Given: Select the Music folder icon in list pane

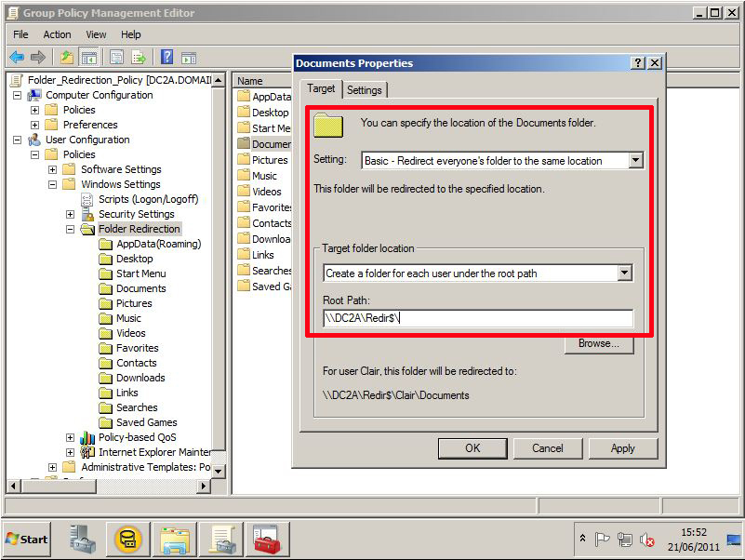Looking at the screenshot, I should pyautogui.click(x=244, y=176).
